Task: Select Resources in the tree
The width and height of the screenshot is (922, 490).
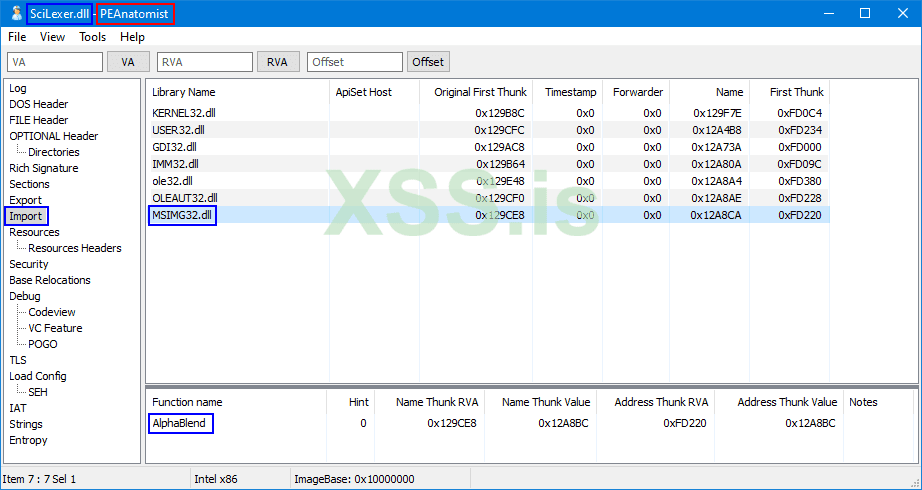Action: (x=34, y=232)
